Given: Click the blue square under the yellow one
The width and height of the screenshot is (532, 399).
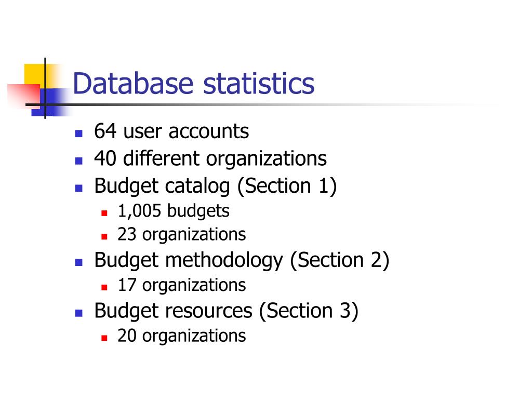Looking at the screenshot, I should (x=51, y=102).
